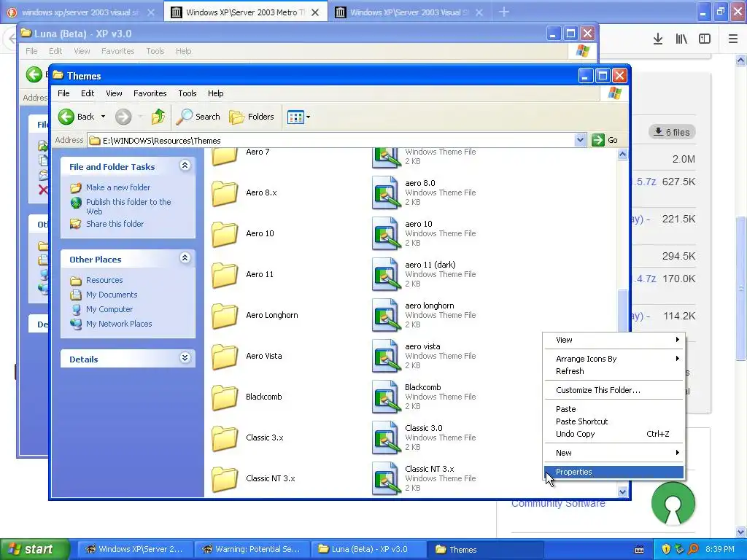Screen dimensions: 747x560
Task: Open the New submenu in the context menu
Action: coord(614,453)
